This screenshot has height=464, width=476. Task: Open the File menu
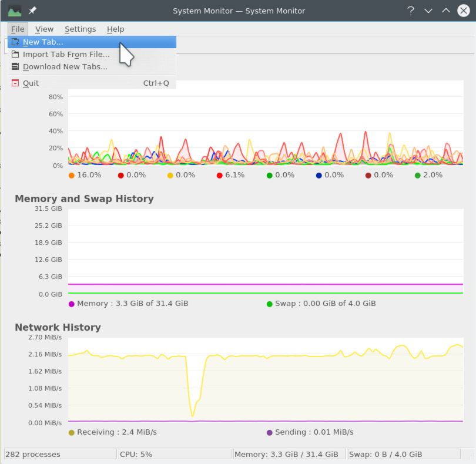click(x=18, y=29)
